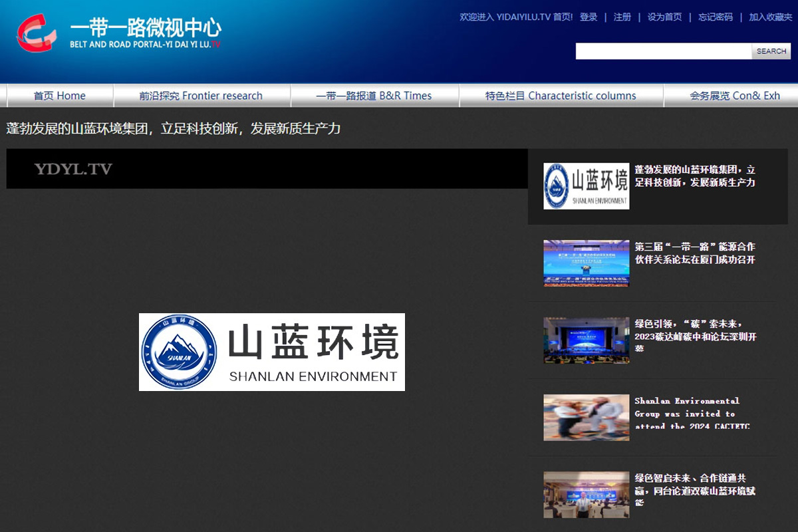This screenshot has width=798, height=532.
Task: Open the 2023 carbon neutral forum thumbnail
Action: (x=586, y=340)
